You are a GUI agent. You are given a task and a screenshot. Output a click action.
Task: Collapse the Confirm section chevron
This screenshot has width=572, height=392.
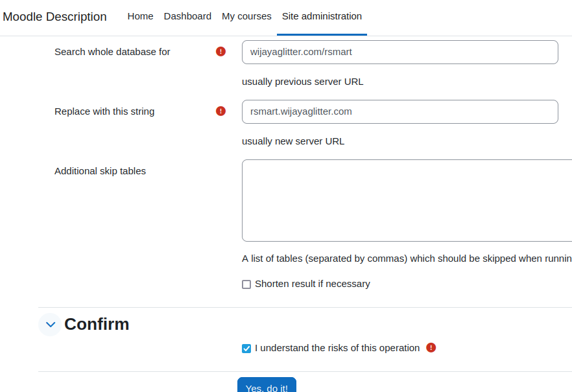point(50,324)
